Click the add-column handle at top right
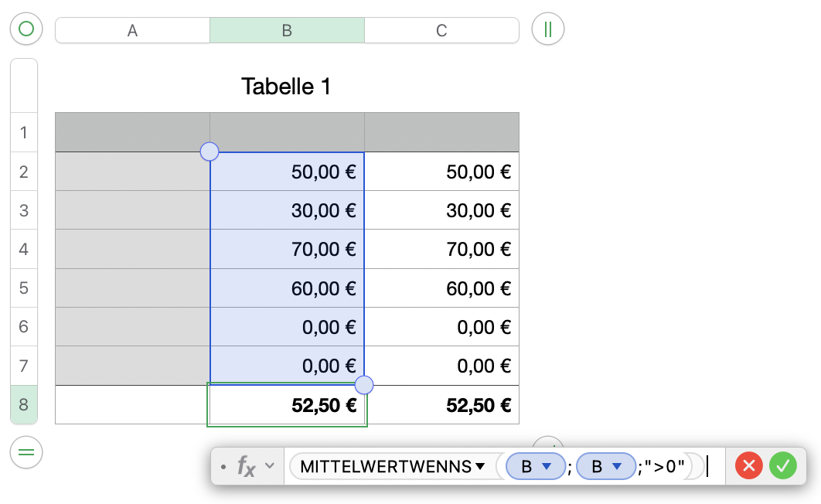 pos(548,30)
